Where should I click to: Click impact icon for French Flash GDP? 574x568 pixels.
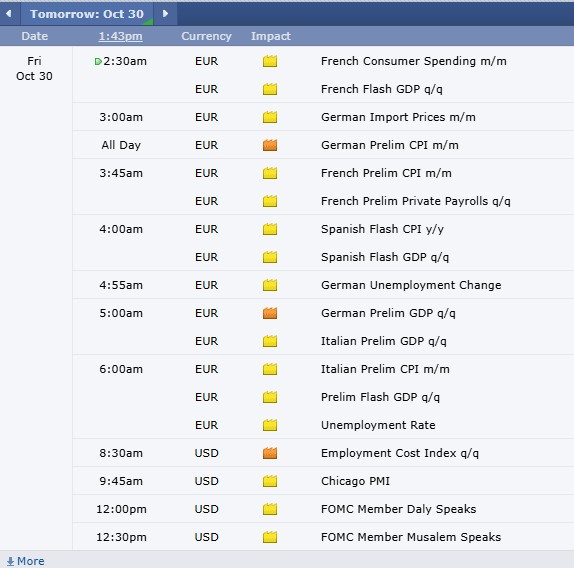coord(270,89)
